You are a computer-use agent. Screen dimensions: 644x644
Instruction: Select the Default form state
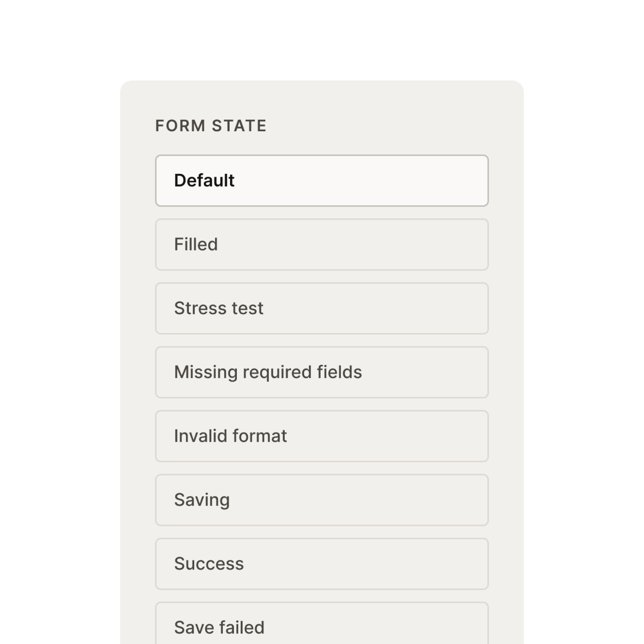pyautogui.click(x=322, y=180)
